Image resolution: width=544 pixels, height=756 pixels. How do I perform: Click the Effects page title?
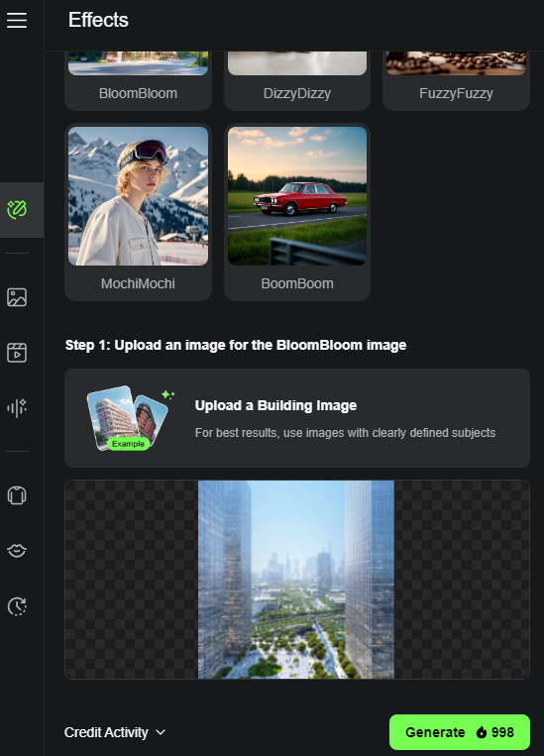tap(98, 20)
